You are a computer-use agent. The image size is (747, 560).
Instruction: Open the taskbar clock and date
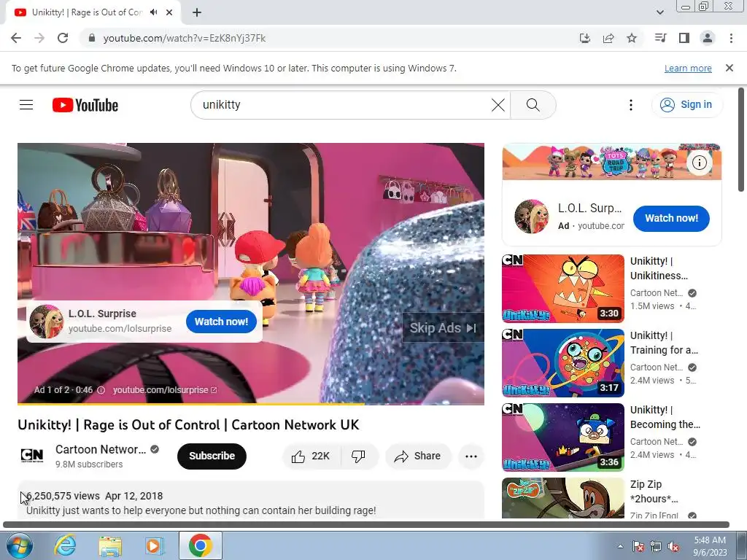click(x=710, y=546)
